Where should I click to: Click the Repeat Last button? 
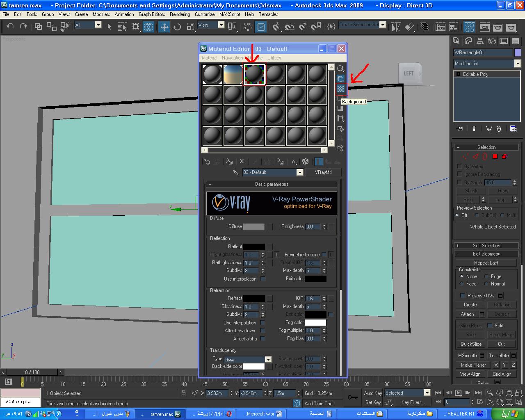pos(486,263)
